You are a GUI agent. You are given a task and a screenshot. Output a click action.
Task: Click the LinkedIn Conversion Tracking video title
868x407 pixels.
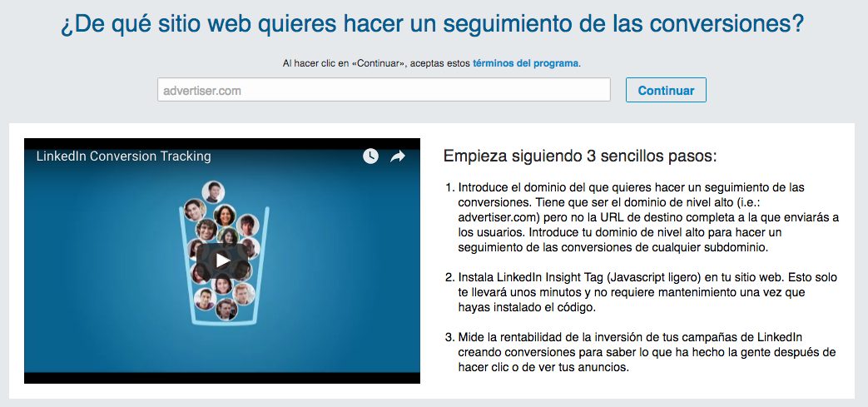pos(123,156)
